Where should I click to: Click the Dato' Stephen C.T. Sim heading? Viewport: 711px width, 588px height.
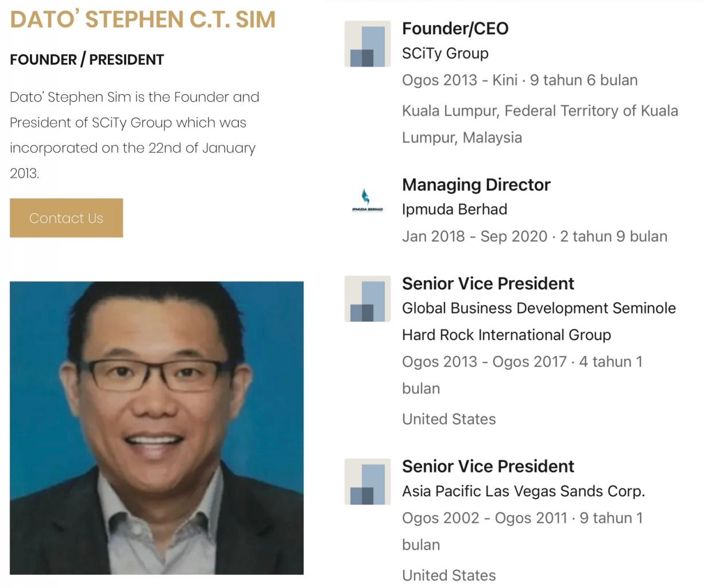(x=142, y=20)
